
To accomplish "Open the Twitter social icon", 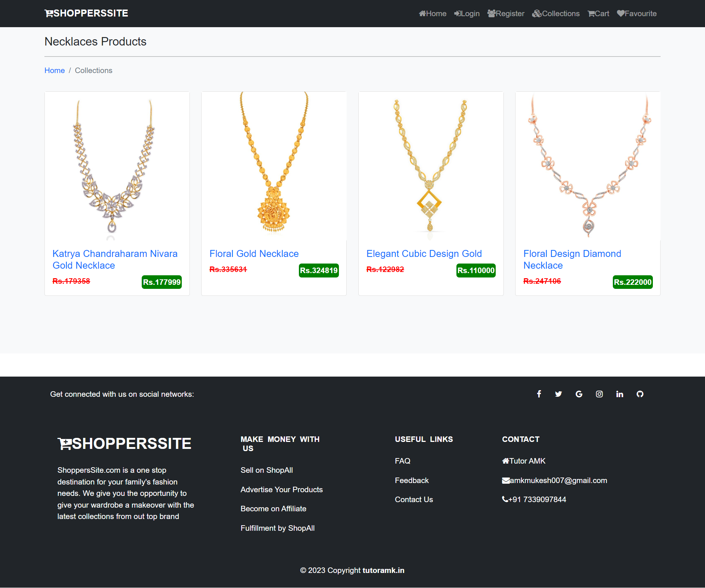I will [558, 394].
